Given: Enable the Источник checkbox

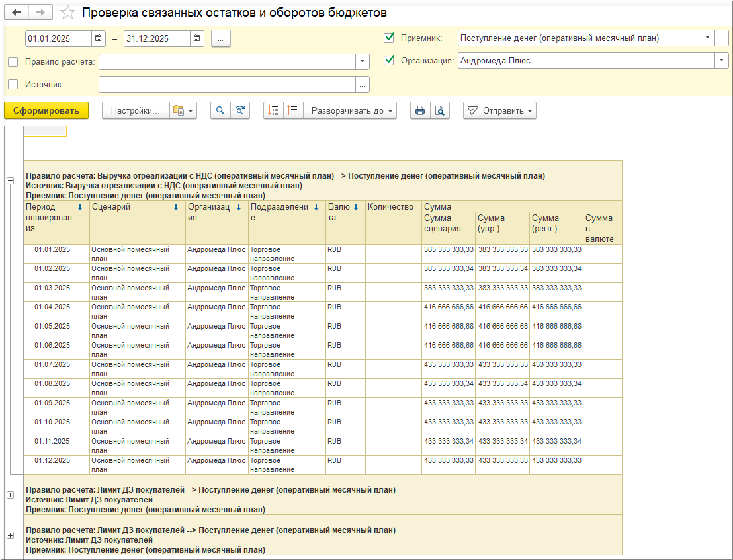Looking at the screenshot, I should coord(13,84).
